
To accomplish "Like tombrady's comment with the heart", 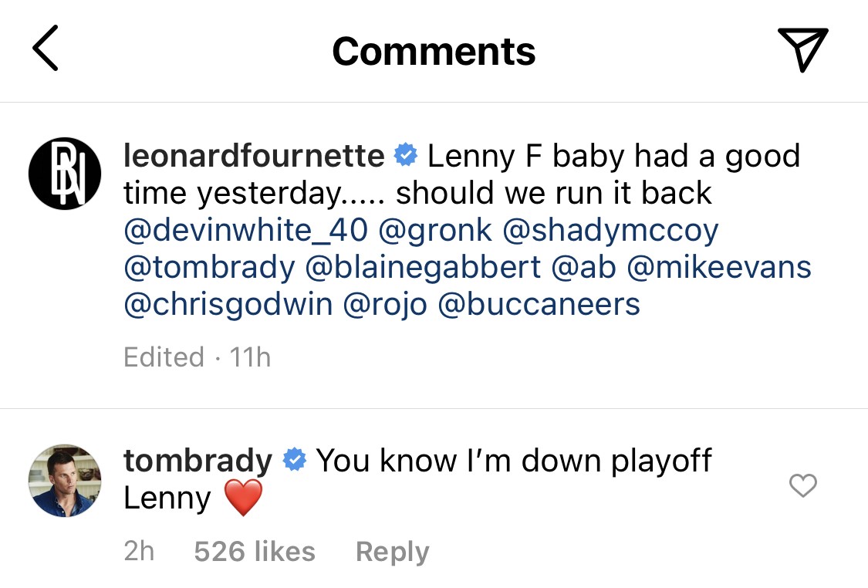I will [x=803, y=485].
